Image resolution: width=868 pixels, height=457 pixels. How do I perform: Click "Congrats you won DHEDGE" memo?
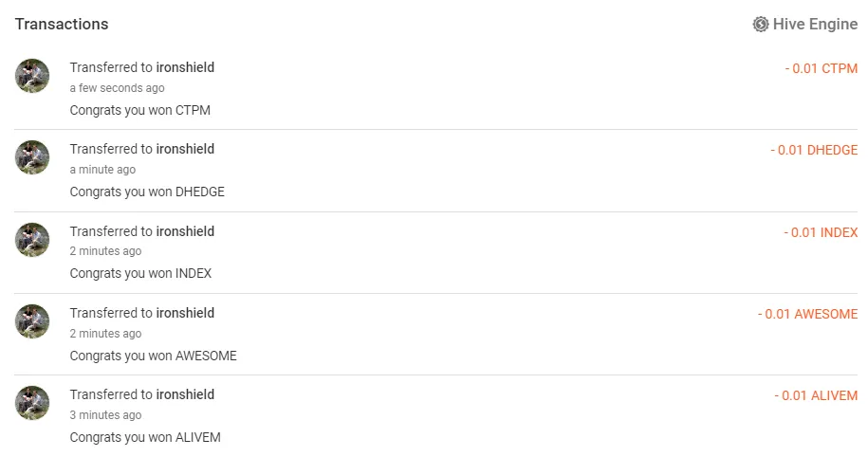[x=147, y=192]
